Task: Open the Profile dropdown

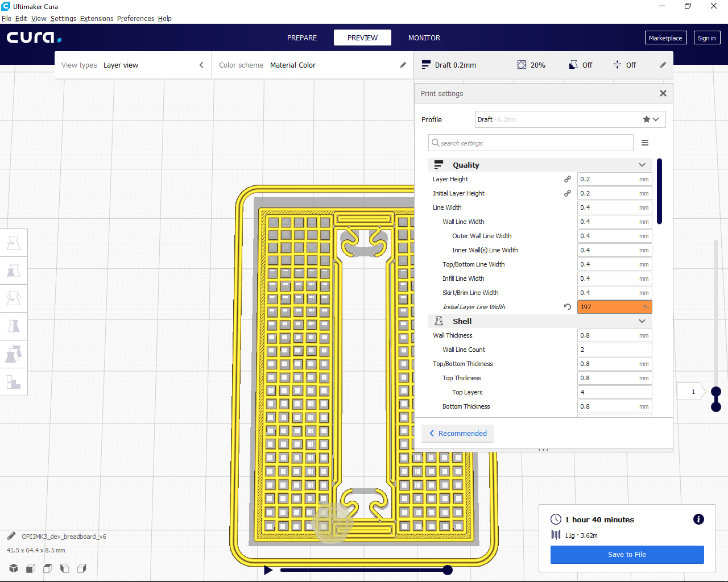Action: [570, 119]
